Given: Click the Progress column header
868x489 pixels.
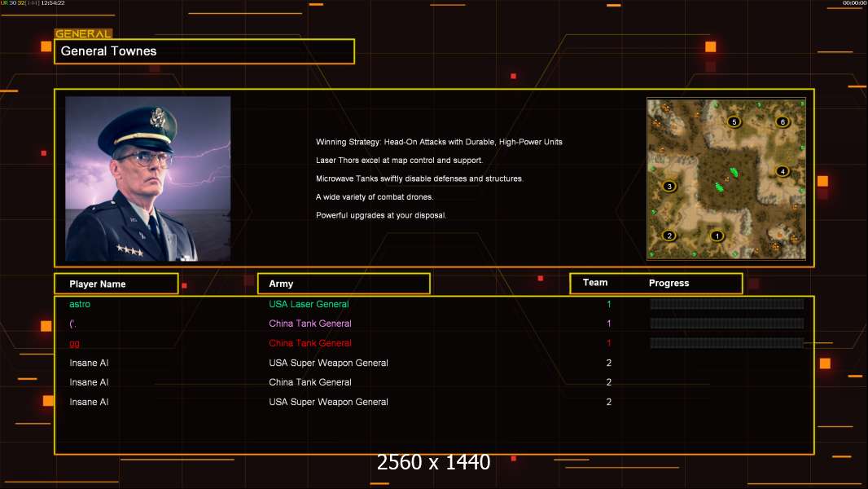Looking at the screenshot, I should [x=669, y=283].
